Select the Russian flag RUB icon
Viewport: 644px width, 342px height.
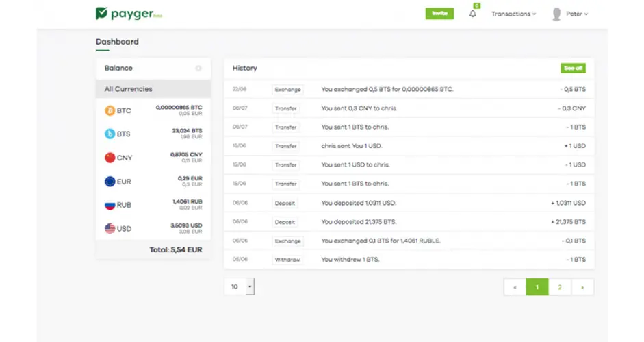110,205
